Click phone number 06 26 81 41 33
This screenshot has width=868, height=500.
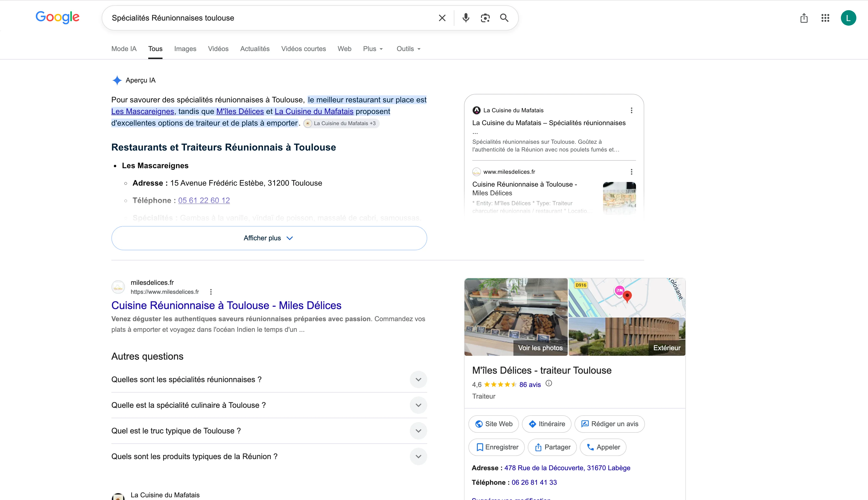click(x=534, y=482)
